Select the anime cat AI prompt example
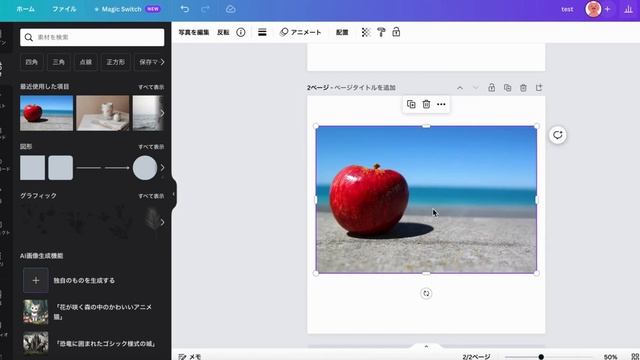This screenshot has height=360, width=640. point(88,312)
